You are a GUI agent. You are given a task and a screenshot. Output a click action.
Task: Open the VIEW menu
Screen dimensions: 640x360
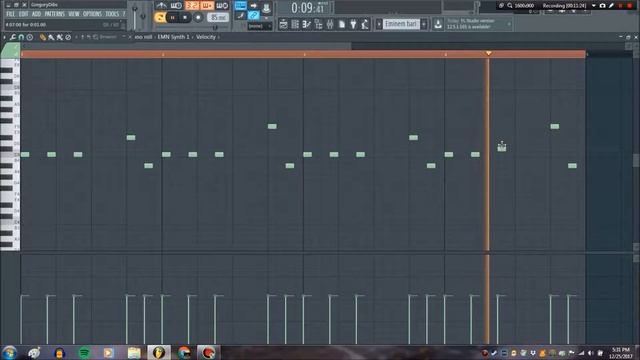(74, 14)
